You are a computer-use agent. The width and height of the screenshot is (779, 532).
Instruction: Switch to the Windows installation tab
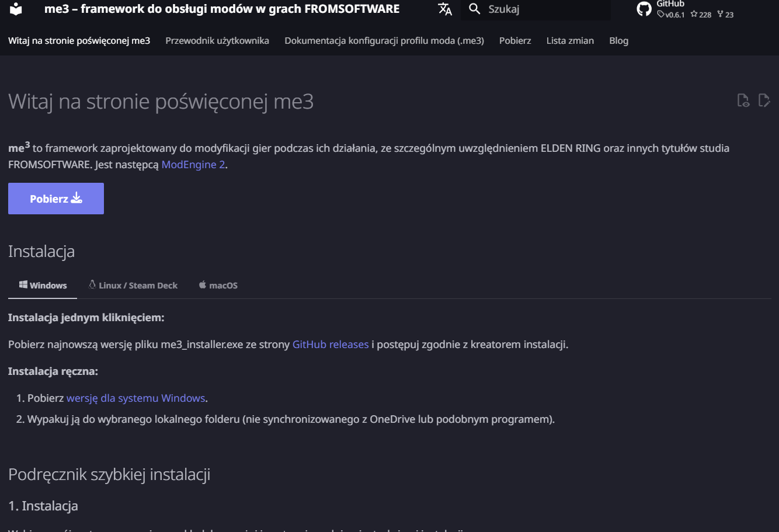pyautogui.click(x=43, y=285)
